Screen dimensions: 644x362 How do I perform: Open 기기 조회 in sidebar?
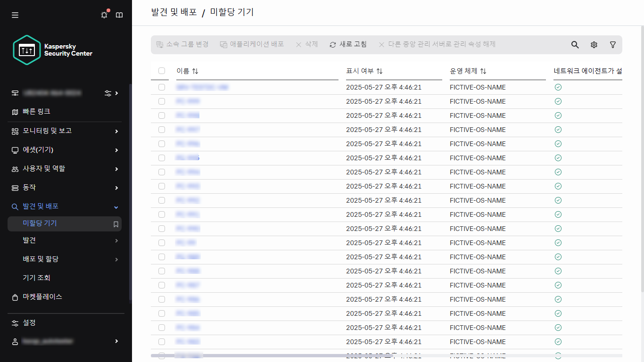[37, 278]
